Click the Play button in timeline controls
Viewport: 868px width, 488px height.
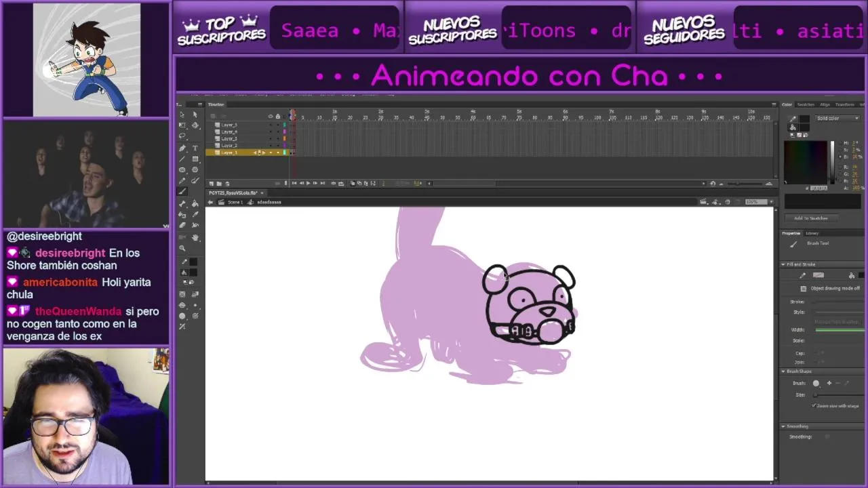click(308, 183)
